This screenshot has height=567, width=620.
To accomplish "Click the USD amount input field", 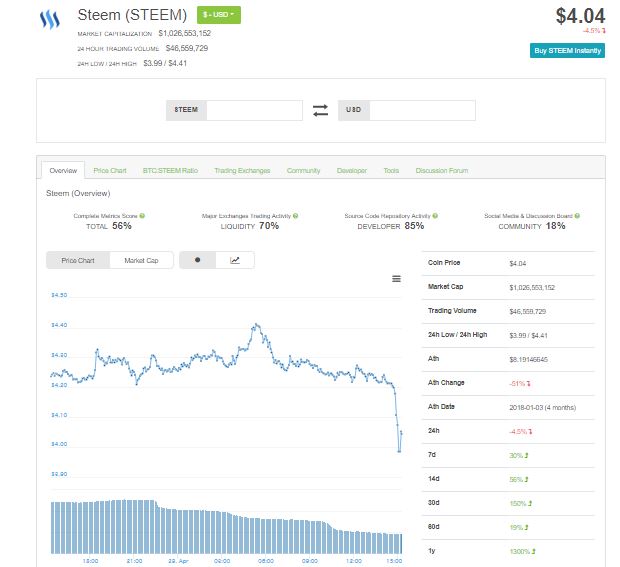I will (422, 110).
